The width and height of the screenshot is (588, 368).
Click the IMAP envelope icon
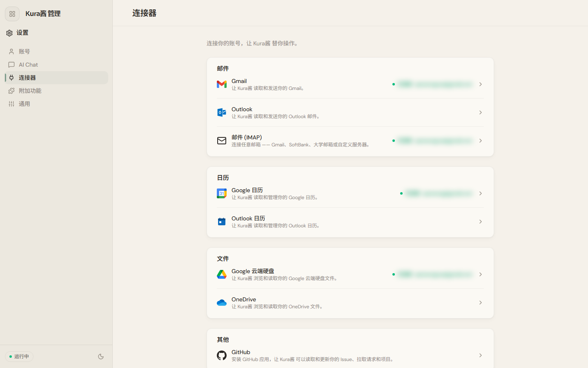click(222, 141)
